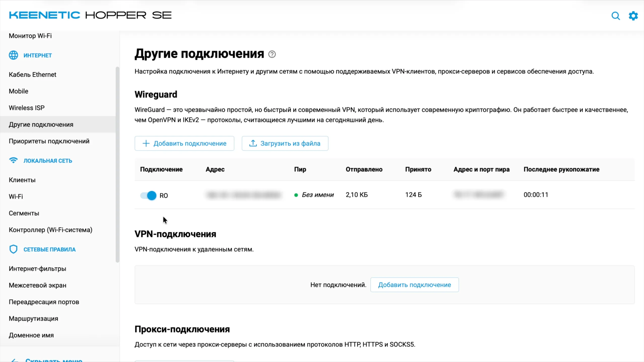This screenshot has height=362, width=644.
Task: Open Mobile menu item
Action: (x=19, y=91)
